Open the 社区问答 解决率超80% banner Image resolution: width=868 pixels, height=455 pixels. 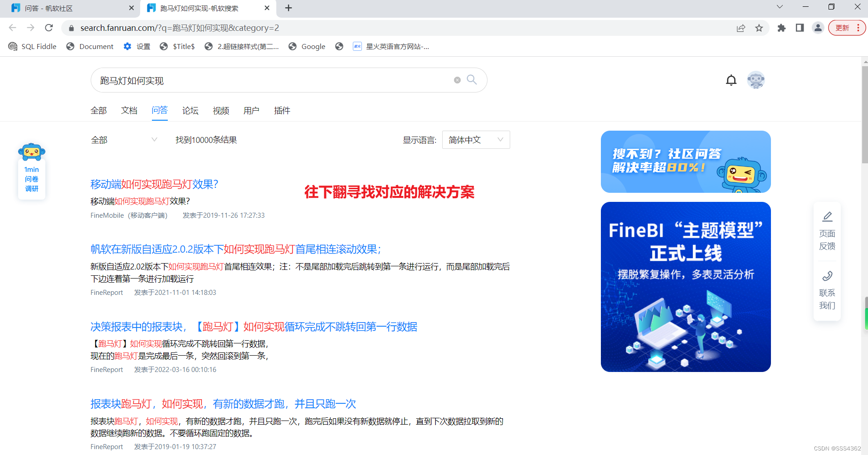pos(686,161)
